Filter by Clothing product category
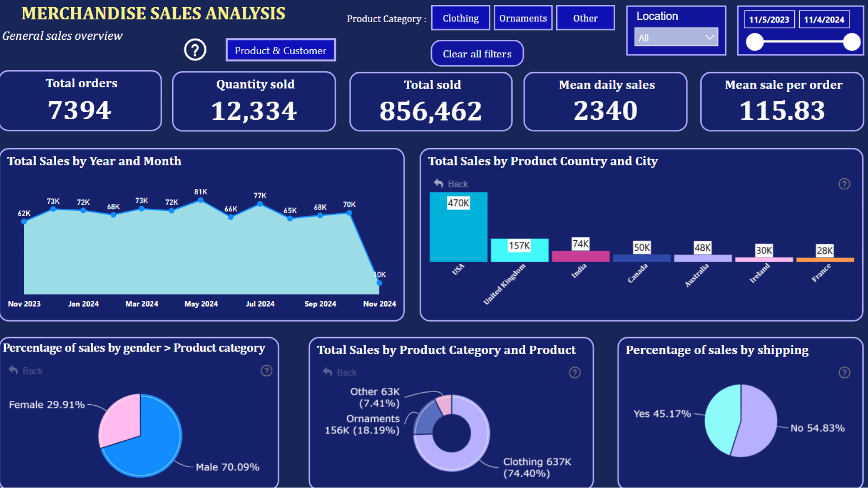This screenshot has width=868, height=488. point(461,18)
